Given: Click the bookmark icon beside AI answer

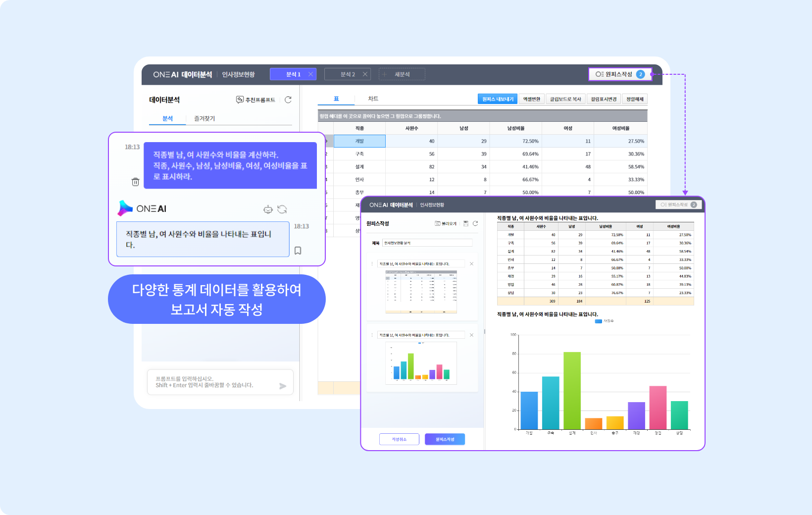Looking at the screenshot, I should [298, 251].
